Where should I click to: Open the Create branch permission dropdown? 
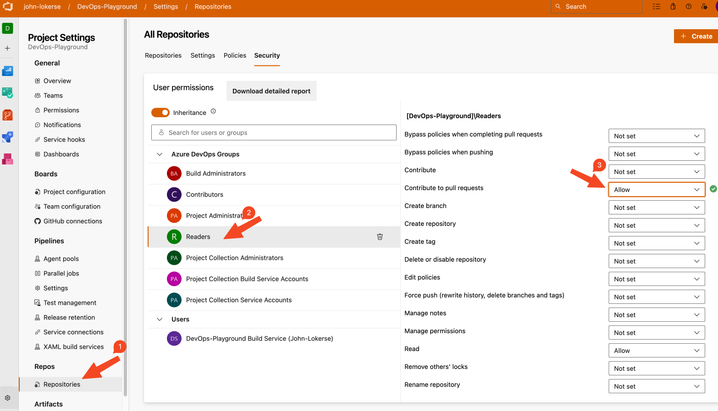click(656, 207)
